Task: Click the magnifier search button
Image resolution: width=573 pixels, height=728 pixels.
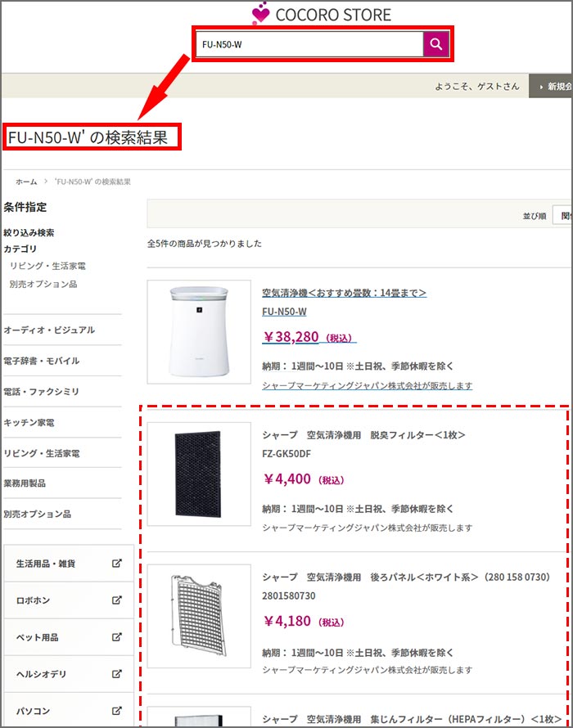Action: click(x=435, y=44)
